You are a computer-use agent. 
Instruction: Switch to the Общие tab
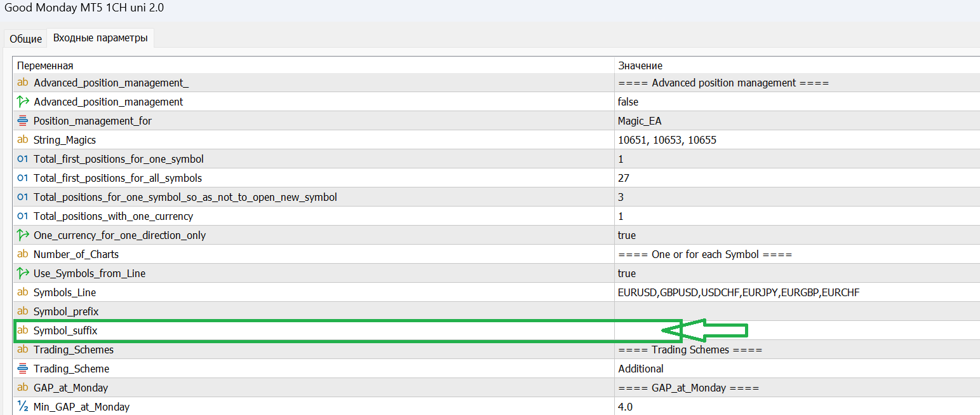pos(26,39)
